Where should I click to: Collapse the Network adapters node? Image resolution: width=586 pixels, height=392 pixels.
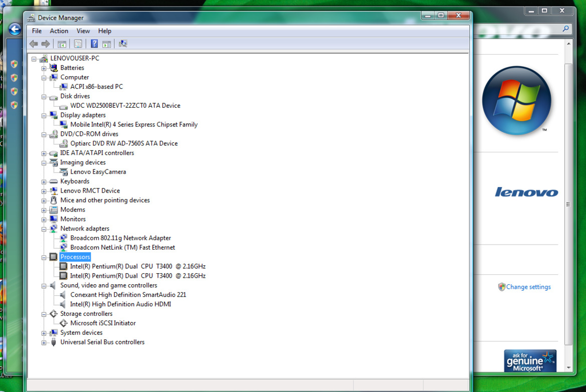click(44, 229)
